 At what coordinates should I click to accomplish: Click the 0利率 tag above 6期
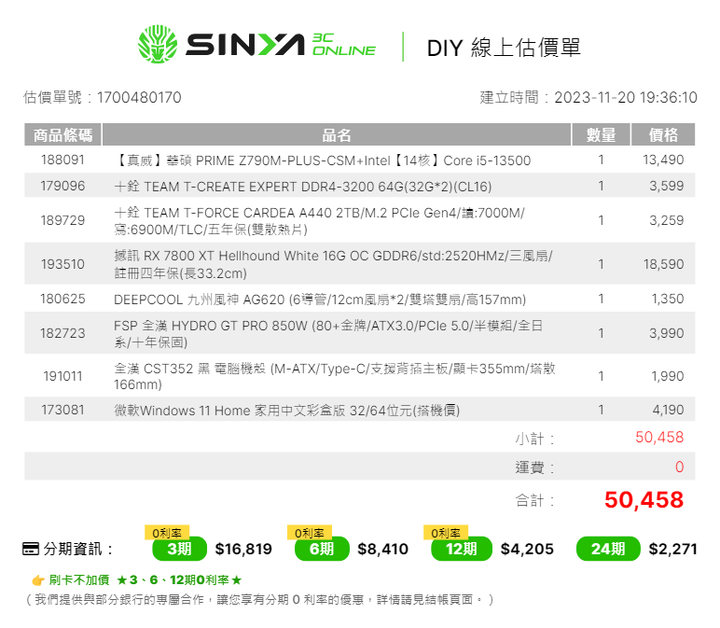click(x=309, y=533)
